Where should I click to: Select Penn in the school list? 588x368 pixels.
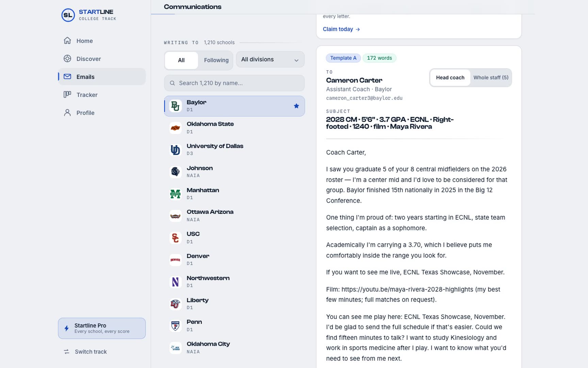pos(234,326)
